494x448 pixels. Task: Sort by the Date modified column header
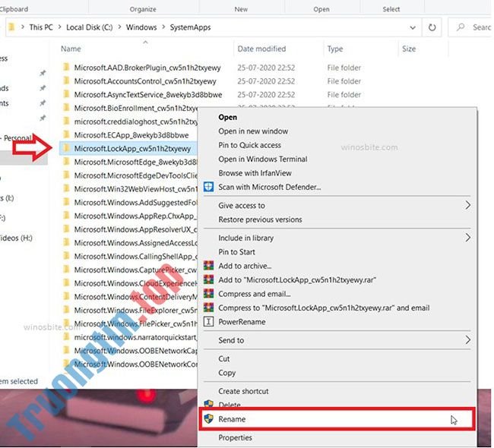tap(261, 49)
